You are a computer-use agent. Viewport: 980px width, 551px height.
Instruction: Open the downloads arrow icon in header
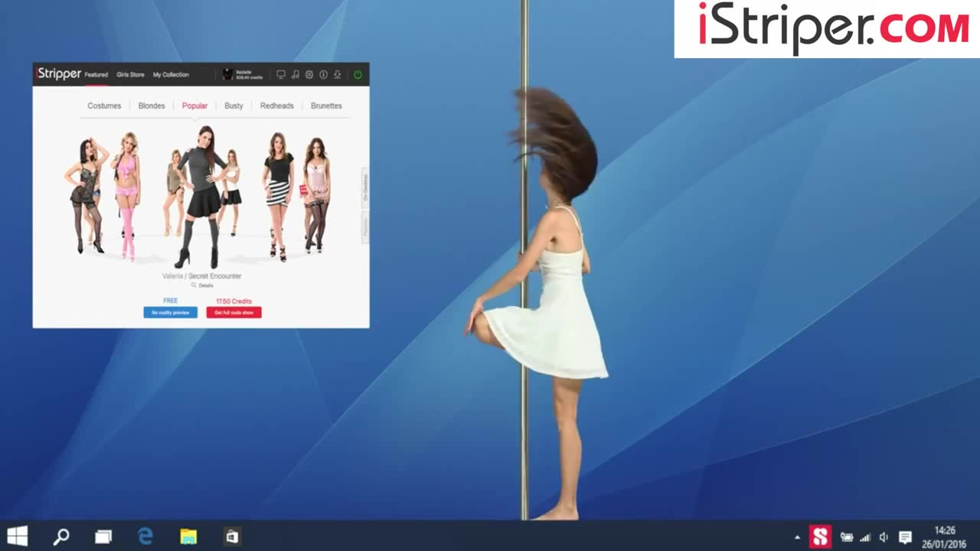coord(338,74)
